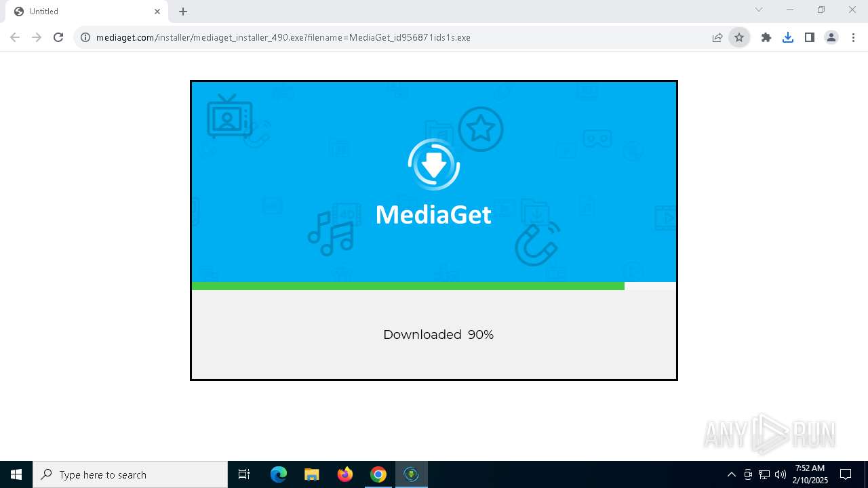
Task: Click the taskbar search box
Action: 130,474
